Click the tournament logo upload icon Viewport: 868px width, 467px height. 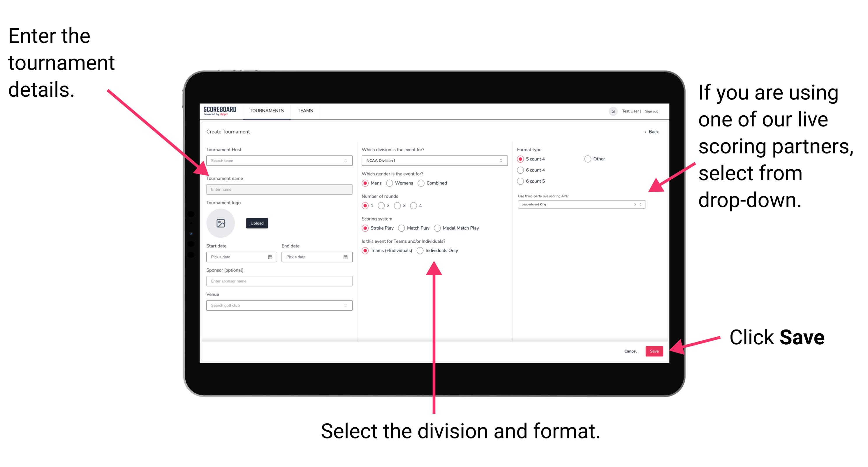(x=221, y=223)
